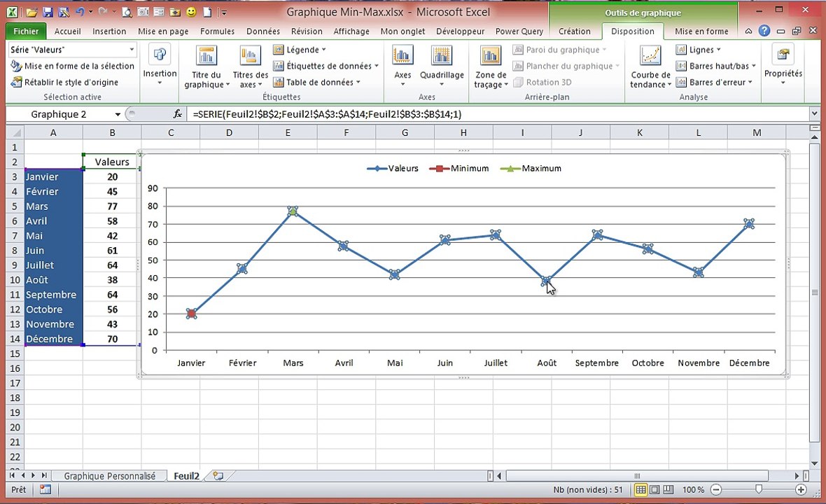Insert a new worksheet tab icon
The image size is (826, 504).
pyautogui.click(x=218, y=476)
